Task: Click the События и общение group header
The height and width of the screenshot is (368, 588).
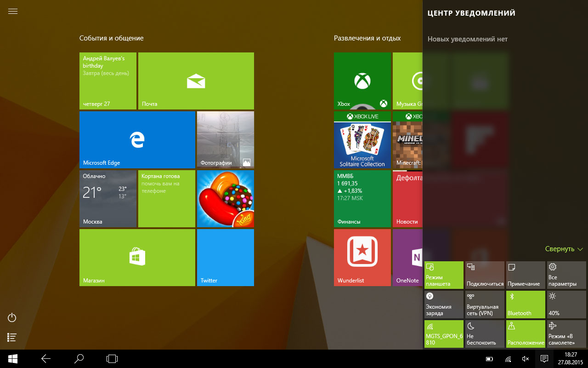Action: (x=112, y=38)
